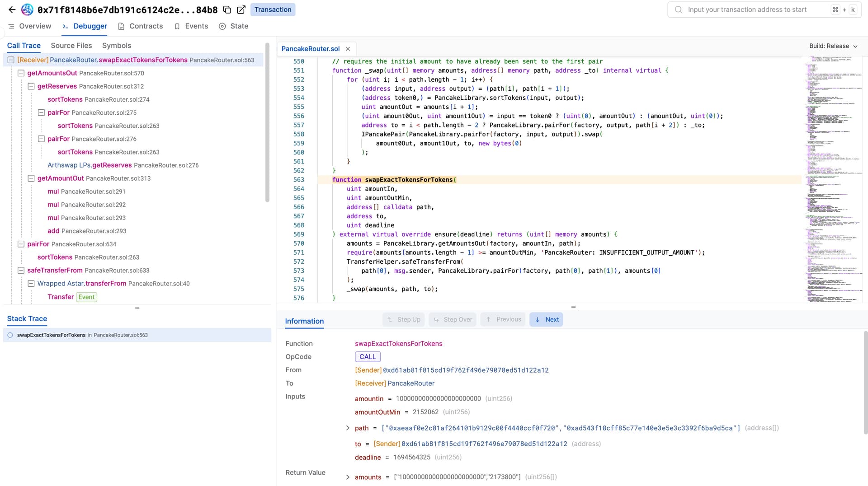The width and height of the screenshot is (868, 486).
Task: Collapse the pairFor PancakeRouter.sol:276 node
Action: pyautogui.click(x=41, y=139)
